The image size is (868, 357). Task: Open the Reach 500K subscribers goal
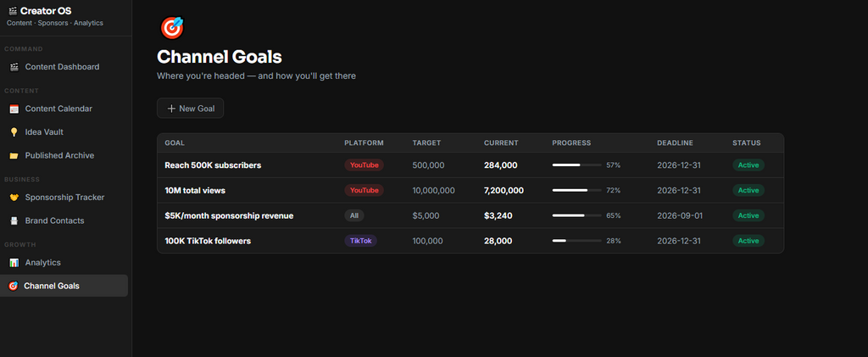click(x=213, y=165)
